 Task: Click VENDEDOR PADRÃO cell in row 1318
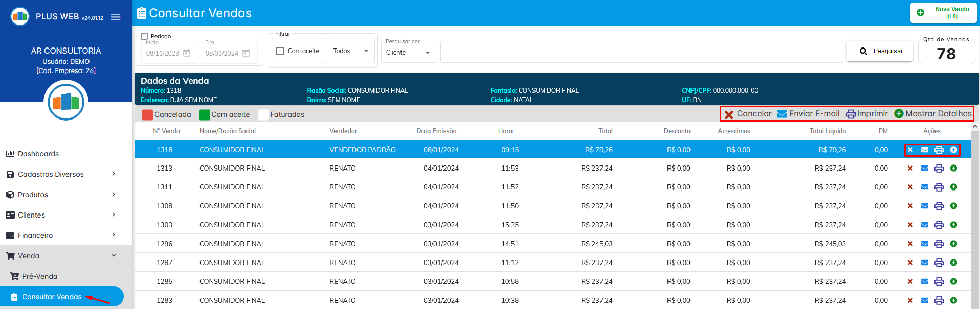363,150
